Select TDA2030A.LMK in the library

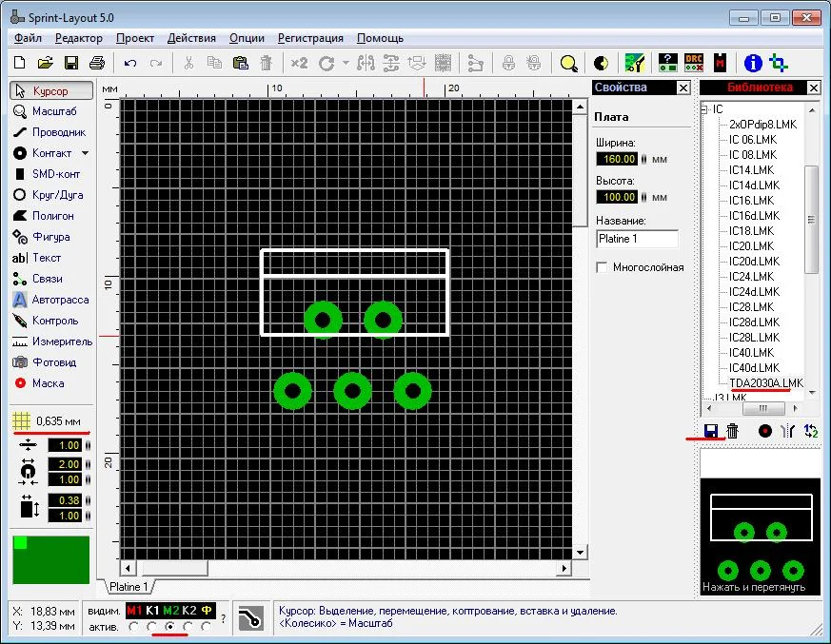pyautogui.click(x=765, y=383)
